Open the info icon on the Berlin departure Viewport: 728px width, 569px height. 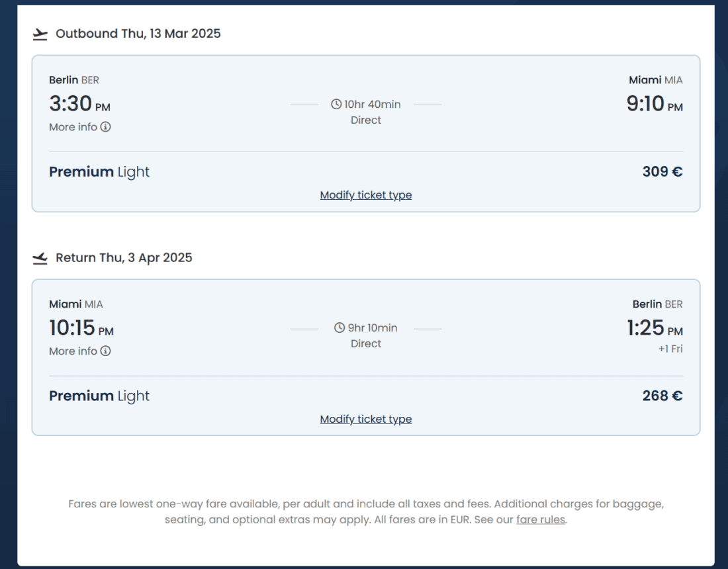[x=106, y=127]
